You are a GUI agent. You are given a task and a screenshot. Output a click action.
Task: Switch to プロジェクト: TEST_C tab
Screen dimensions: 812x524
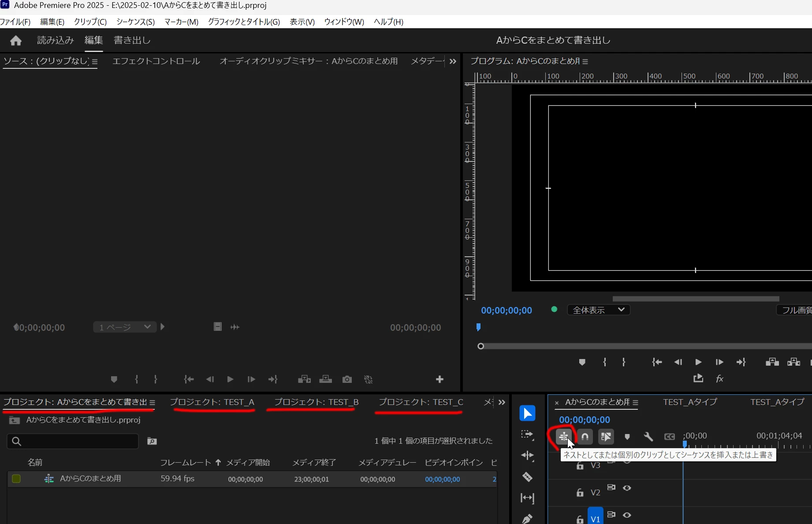[x=421, y=402]
